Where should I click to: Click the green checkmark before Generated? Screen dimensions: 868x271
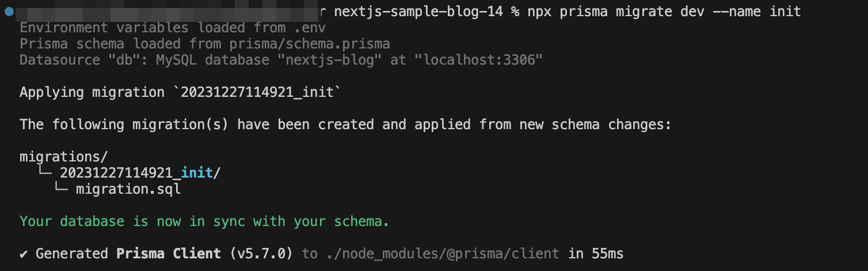[24, 254]
